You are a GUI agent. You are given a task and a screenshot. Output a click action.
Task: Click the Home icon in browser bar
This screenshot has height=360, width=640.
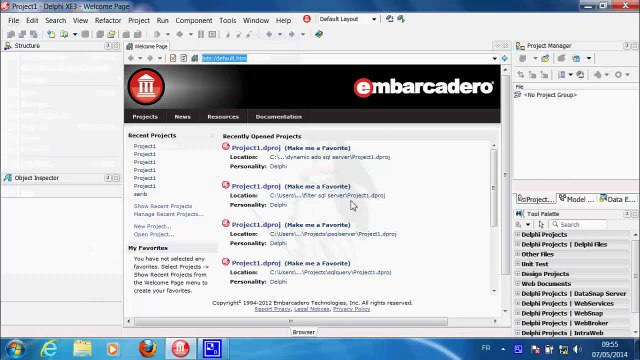pos(195,58)
